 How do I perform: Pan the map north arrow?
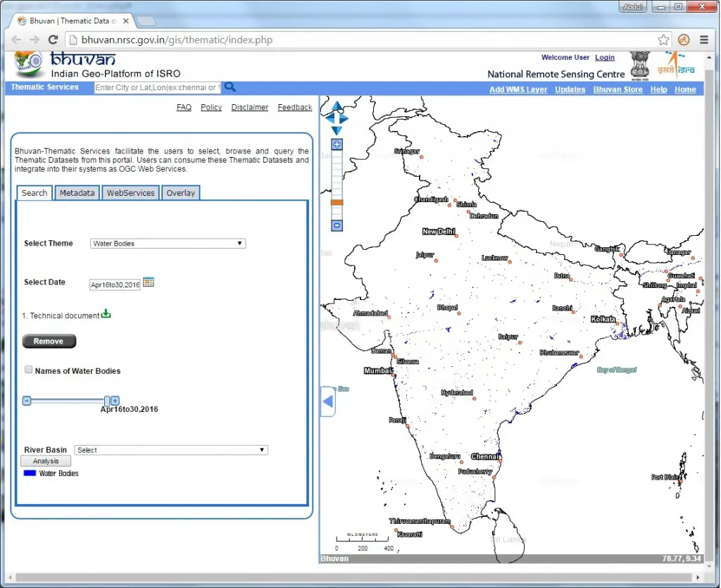[337, 106]
